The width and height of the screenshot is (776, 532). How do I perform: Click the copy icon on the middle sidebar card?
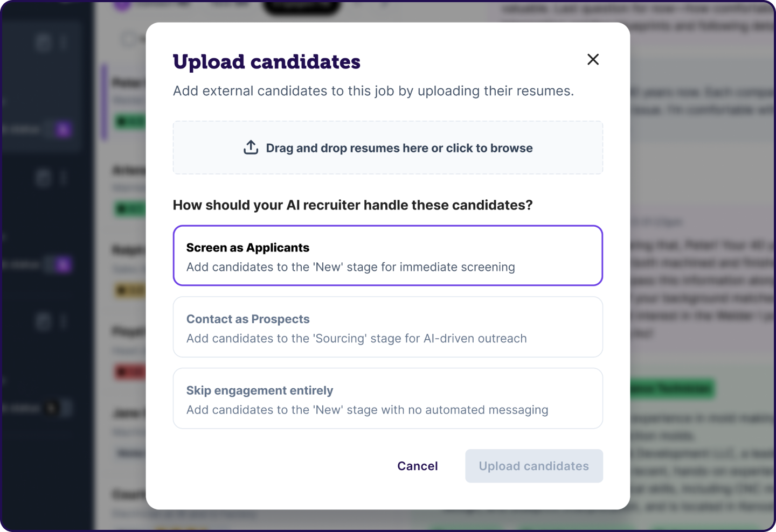[x=43, y=178]
